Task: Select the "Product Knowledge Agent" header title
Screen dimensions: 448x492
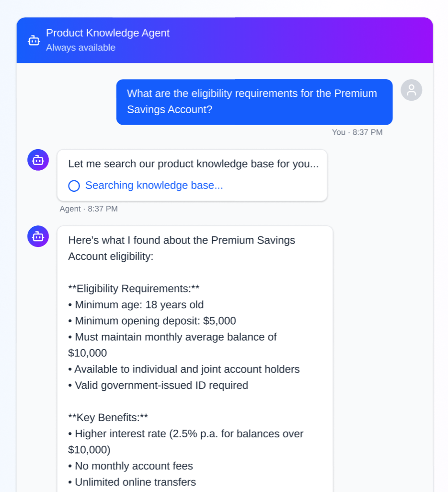Action: (x=108, y=33)
